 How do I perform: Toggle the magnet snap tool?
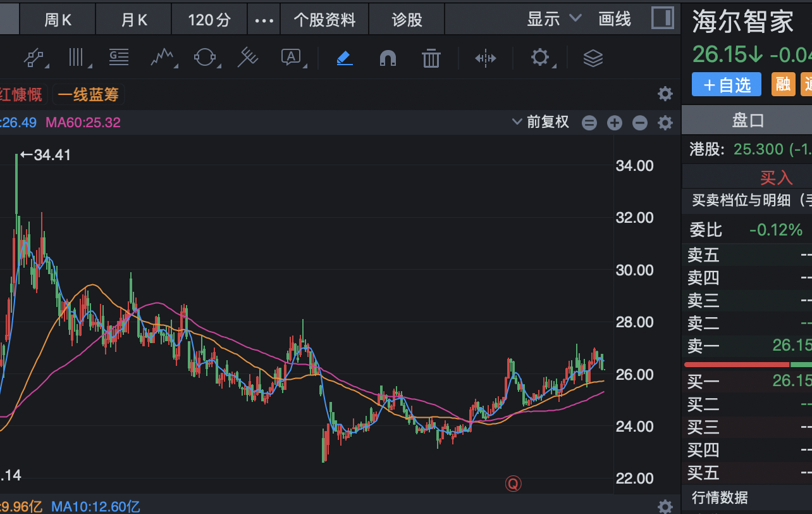coord(388,58)
